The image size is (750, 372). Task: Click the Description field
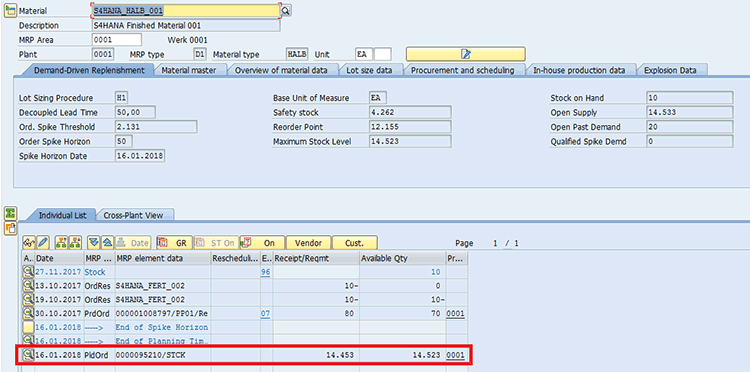[x=186, y=25]
